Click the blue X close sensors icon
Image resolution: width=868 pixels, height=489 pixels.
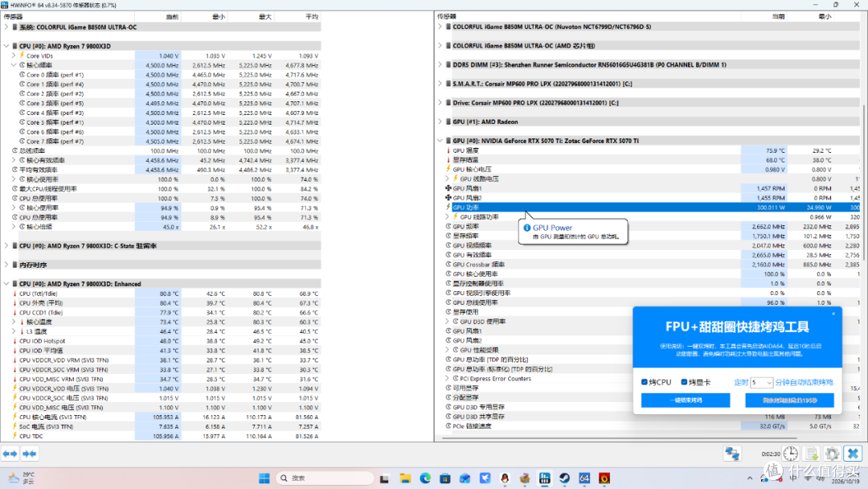tap(853, 454)
